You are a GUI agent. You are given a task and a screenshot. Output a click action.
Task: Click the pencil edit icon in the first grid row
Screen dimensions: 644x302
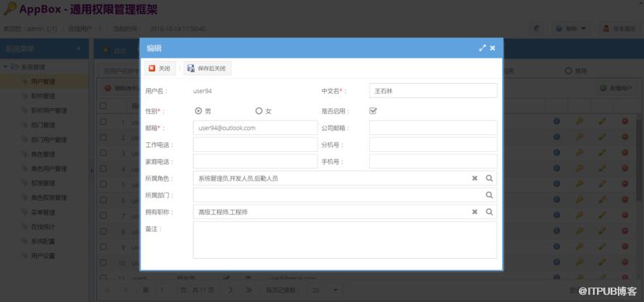pos(602,121)
